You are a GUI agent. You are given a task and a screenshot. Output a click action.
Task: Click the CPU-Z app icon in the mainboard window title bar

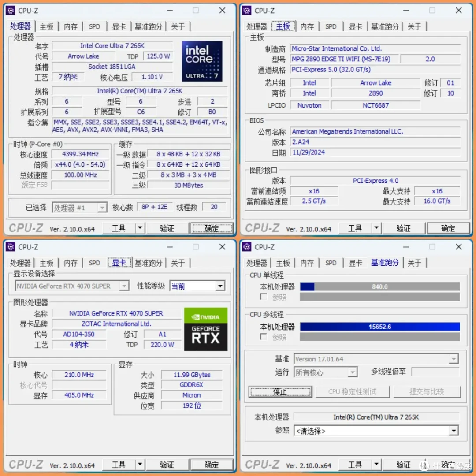246,10
